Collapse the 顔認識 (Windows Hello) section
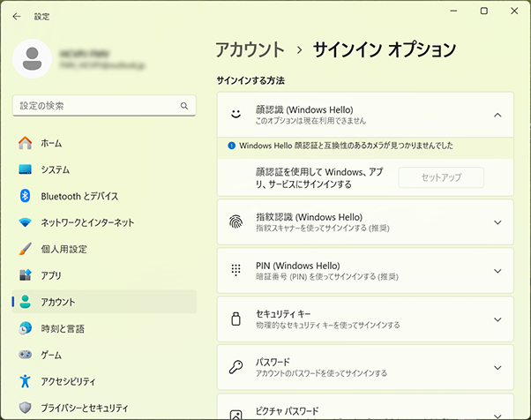531x420 pixels. [x=497, y=115]
